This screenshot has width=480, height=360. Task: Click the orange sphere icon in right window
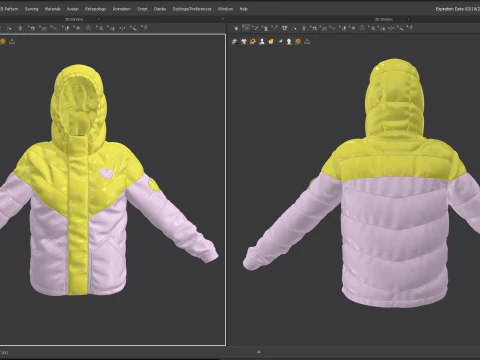298,42
